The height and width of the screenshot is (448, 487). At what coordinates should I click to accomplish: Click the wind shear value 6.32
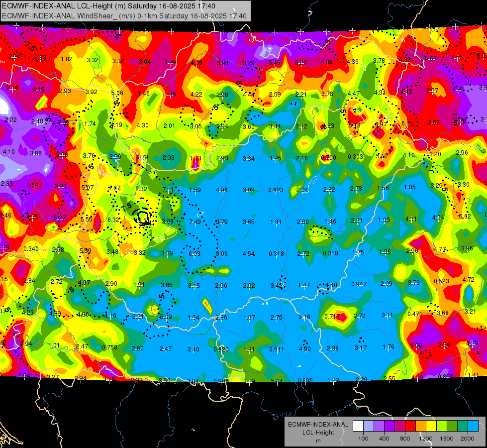coord(113,220)
